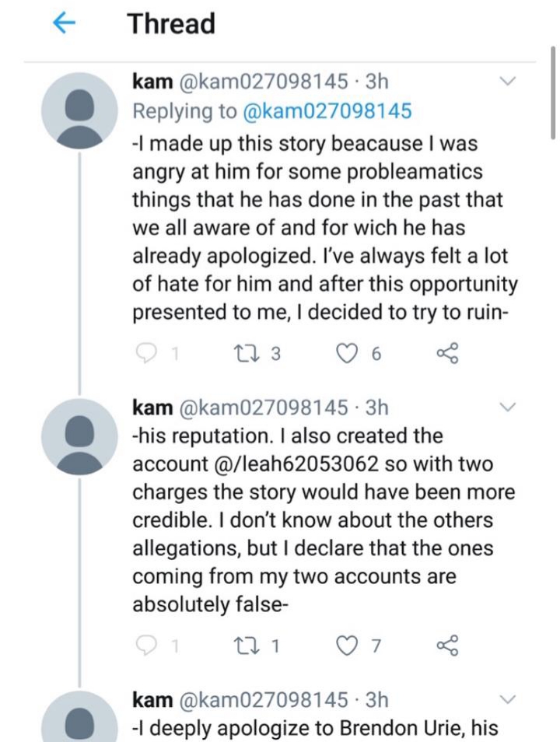
Task: Open kam's profile name on second tweet
Action: coord(152,407)
